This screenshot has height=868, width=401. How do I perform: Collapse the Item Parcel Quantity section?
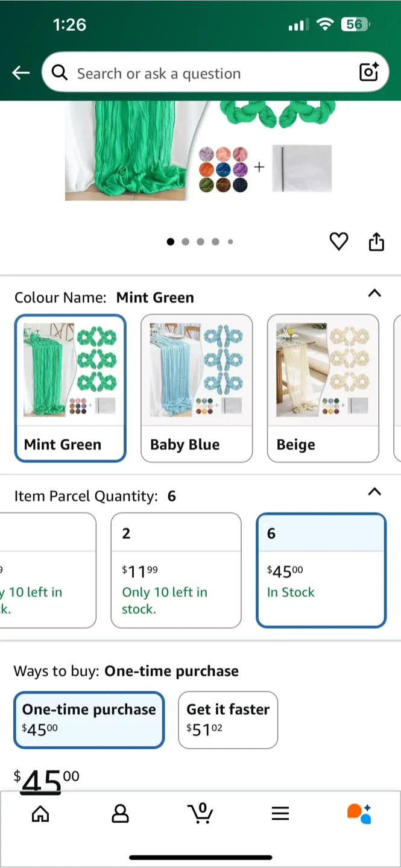pyautogui.click(x=374, y=492)
